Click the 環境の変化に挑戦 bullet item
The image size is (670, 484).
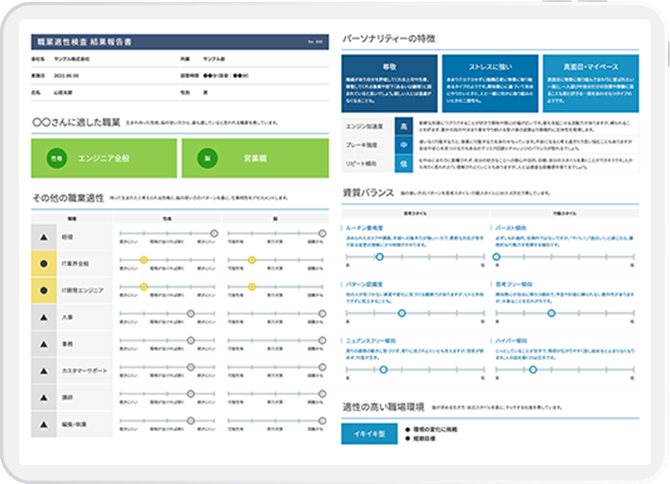coord(431,429)
